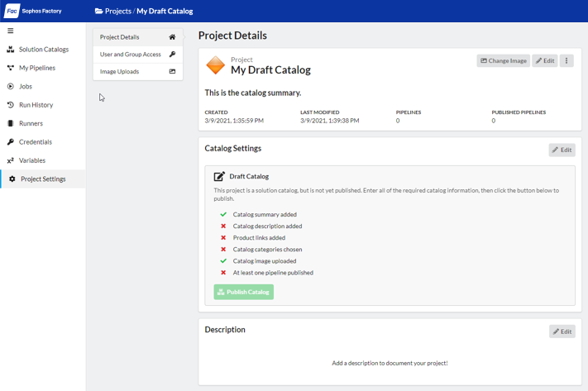
Task: Click the Projects folder icon in header
Action: [x=98, y=11]
